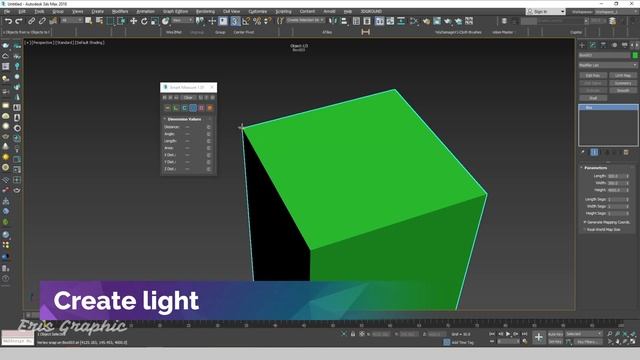Open the Customize menu
This screenshot has width=640, height=360.
coord(258,11)
